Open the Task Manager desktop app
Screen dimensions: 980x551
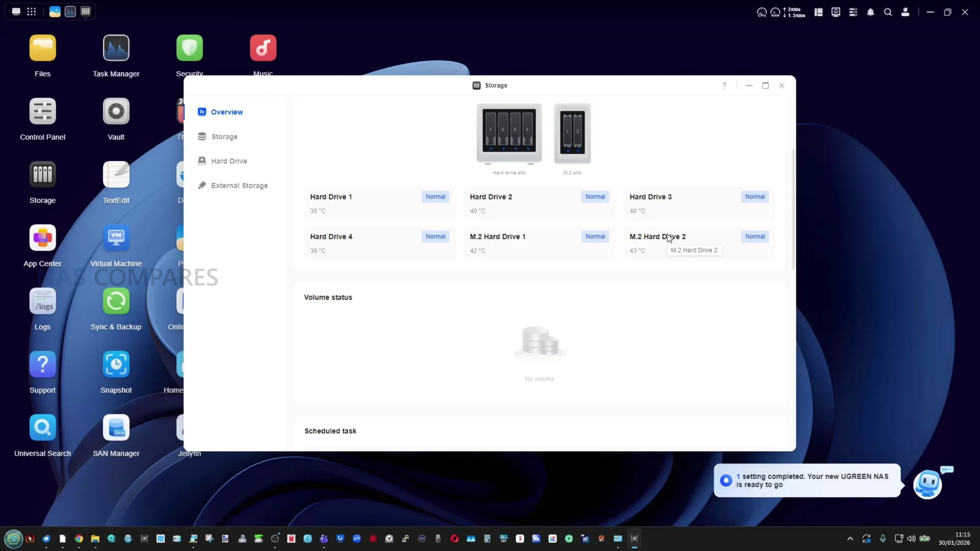coord(116,48)
